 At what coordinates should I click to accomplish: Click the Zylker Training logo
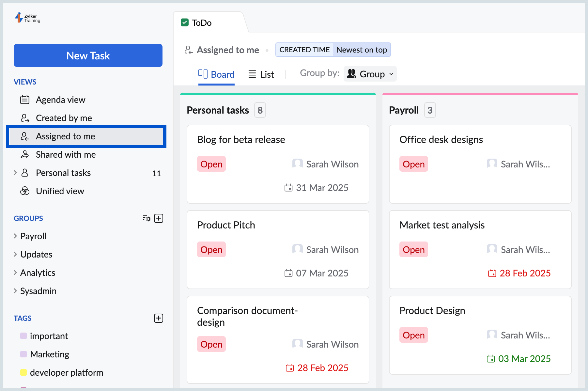point(28,18)
